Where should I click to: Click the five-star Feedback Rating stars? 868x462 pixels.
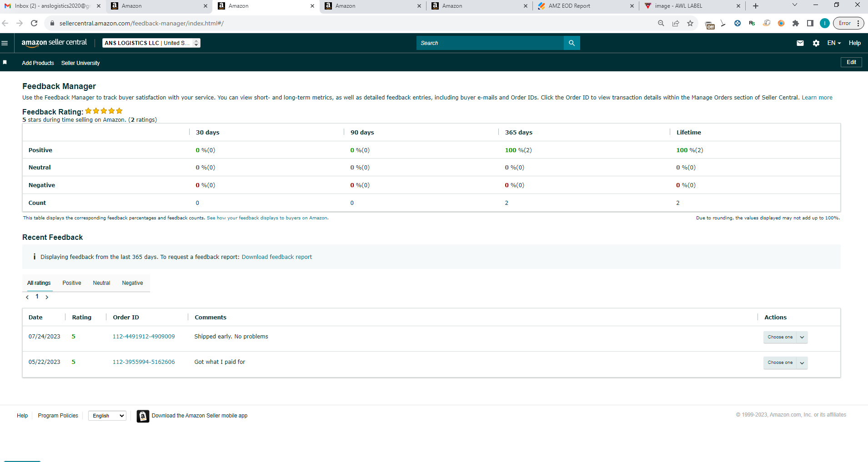pos(104,111)
